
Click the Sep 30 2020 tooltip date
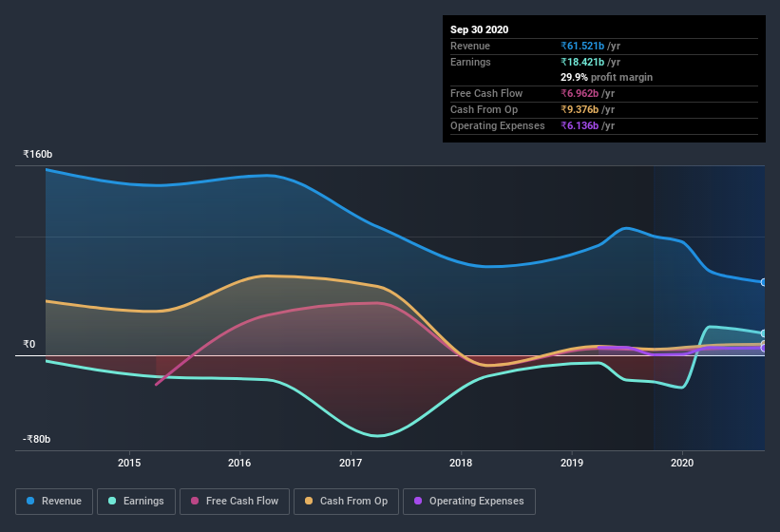[479, 29]
